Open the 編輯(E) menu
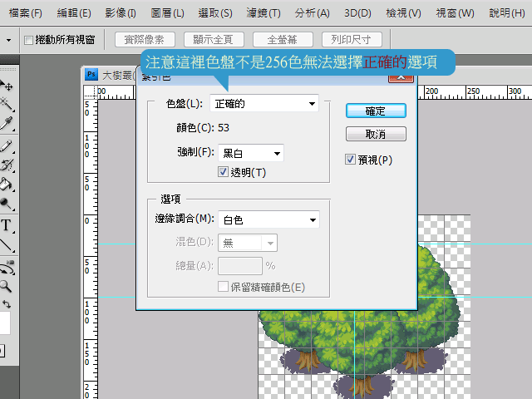The image size is (532, 399). [x=74, y=13]
